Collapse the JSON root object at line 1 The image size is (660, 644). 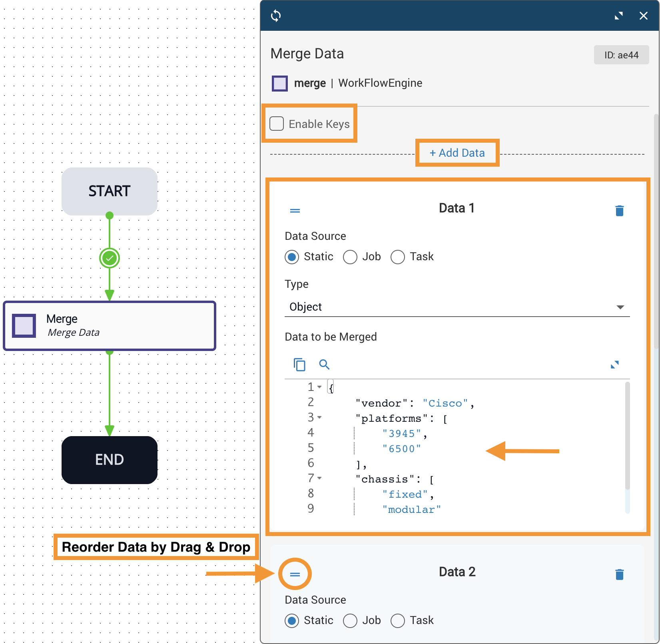point(319,387)
